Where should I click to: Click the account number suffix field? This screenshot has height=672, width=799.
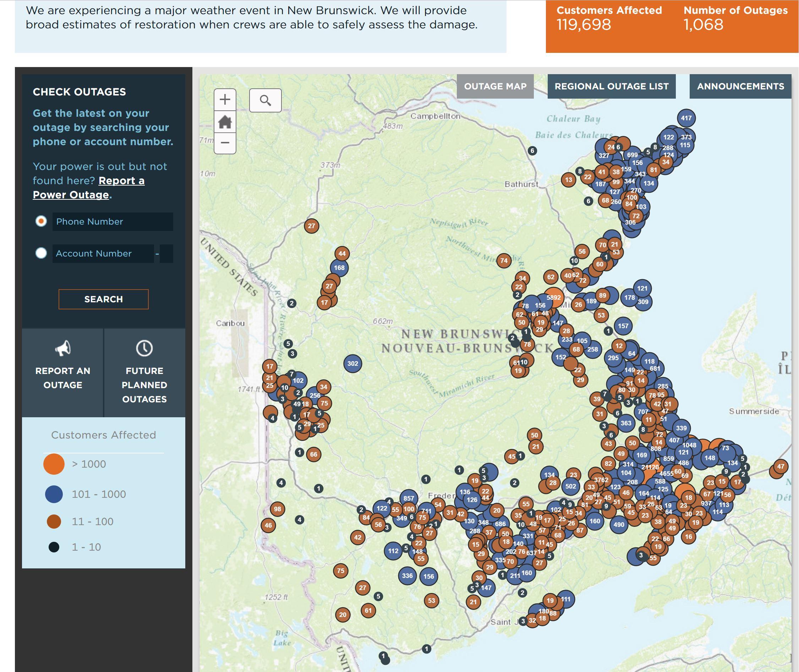click(x=166, y=254)
